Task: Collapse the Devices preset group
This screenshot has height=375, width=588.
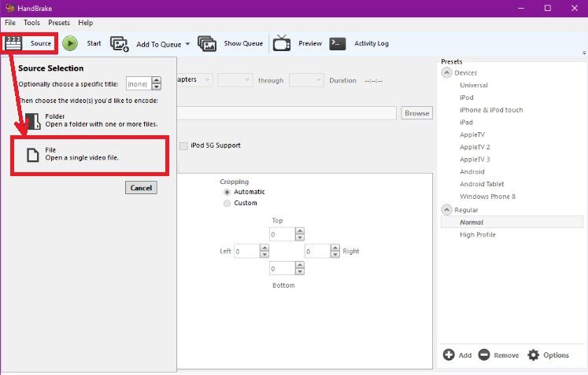Action: click(x=446, y=72)
